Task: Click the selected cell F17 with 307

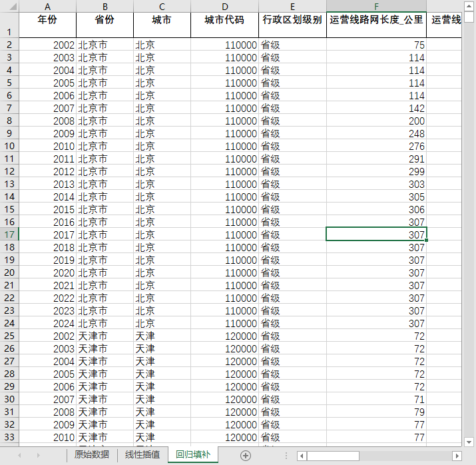Action: point(376,234)
